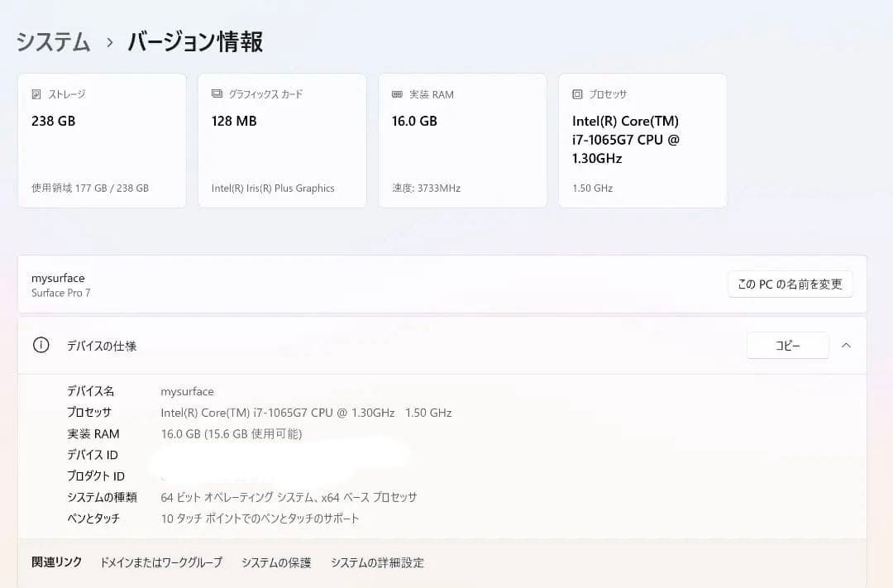Click the グラフィックス カード card icon

click(215, 93)
